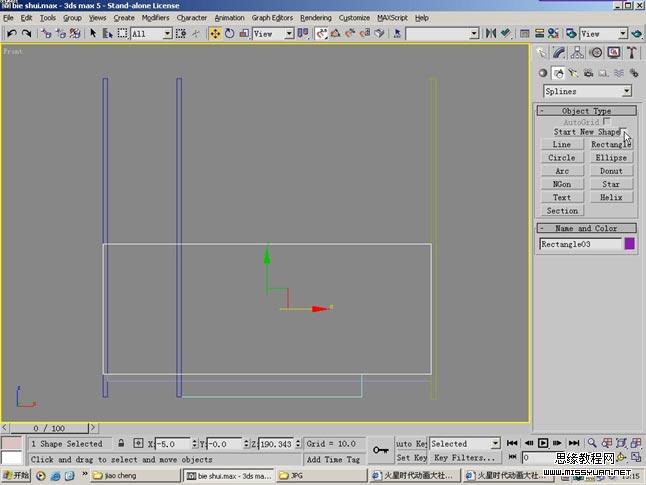This screenshot has width=646, height=485.
Task: Select the Geometry sphere category icon
Action: [x=543, y=73]
